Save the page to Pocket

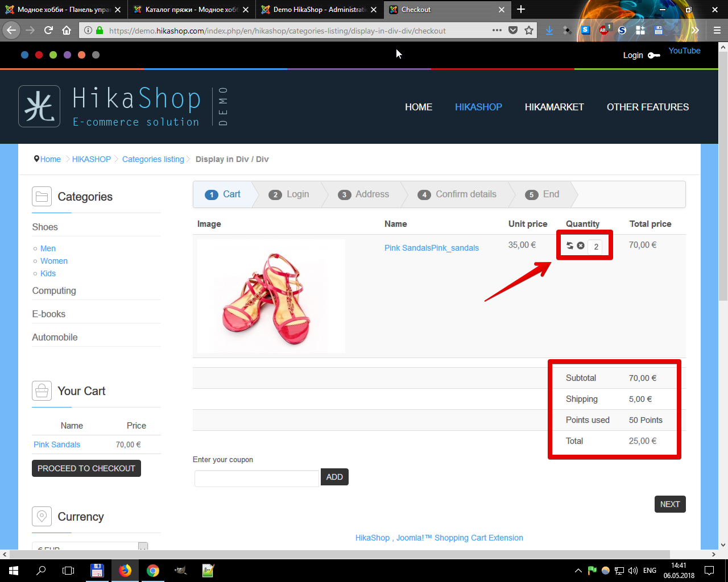pos(513,30)
